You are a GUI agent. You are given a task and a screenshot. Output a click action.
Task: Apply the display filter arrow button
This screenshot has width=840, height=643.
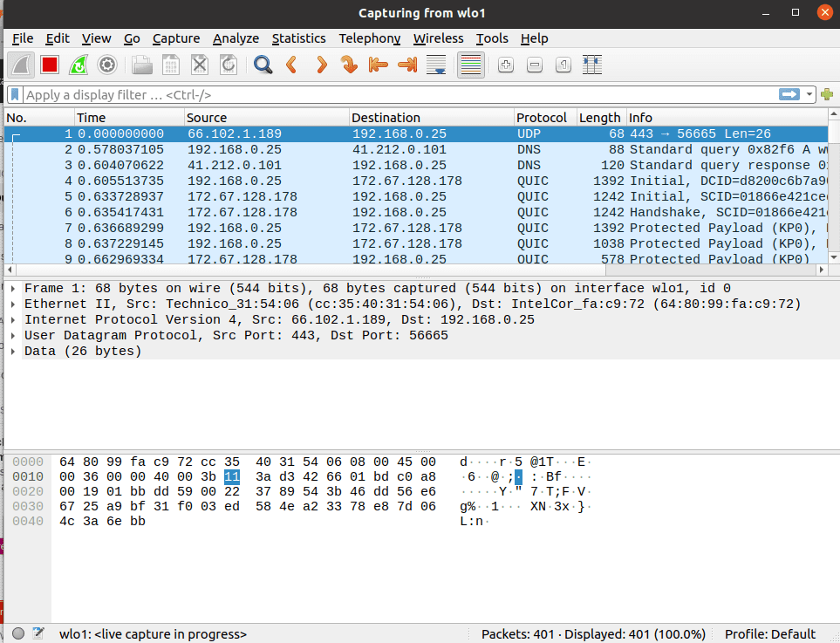click(x=789, y=94)
